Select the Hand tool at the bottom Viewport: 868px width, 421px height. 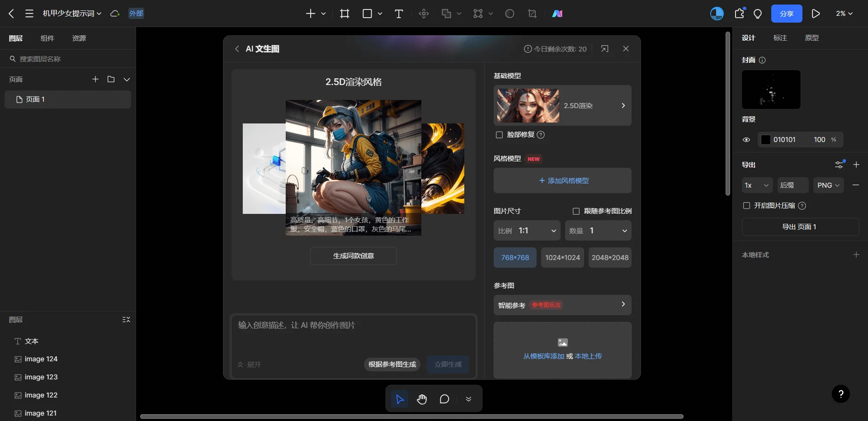pos(422,399)
